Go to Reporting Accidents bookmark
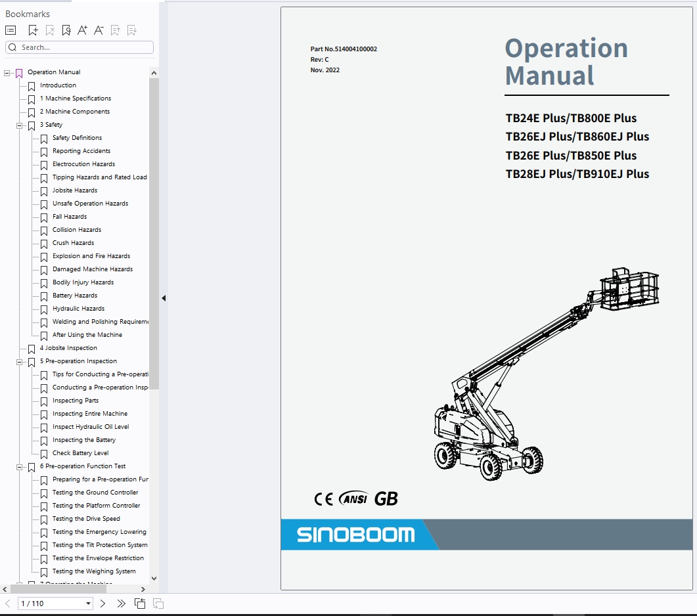Image resolution: width=697 pixels, height=616 pixels. (81, 151)
